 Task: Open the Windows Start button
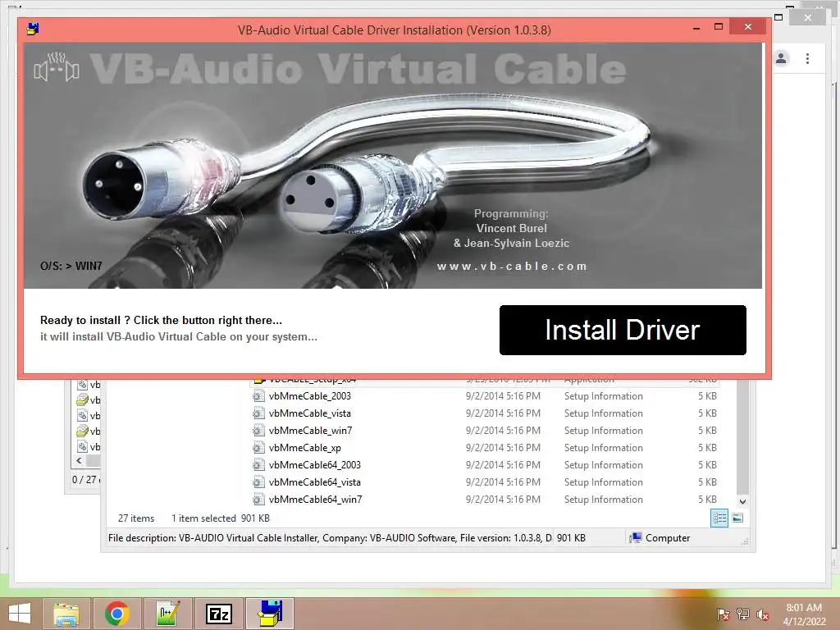coord(20,614)
